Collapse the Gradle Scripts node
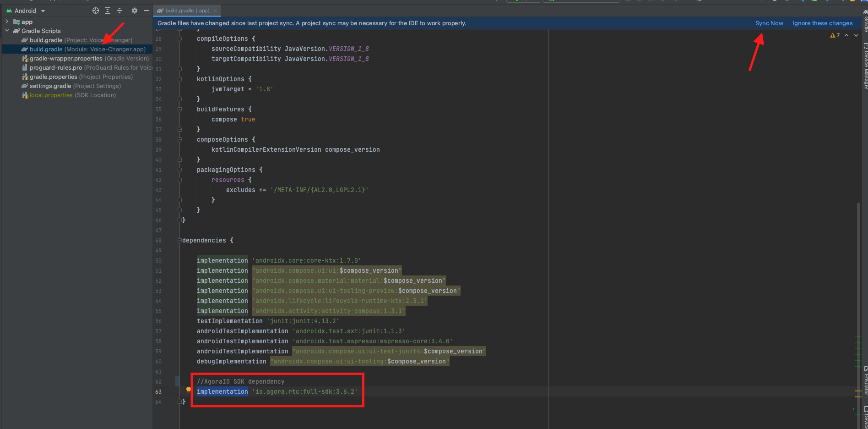 pos(7,31)
